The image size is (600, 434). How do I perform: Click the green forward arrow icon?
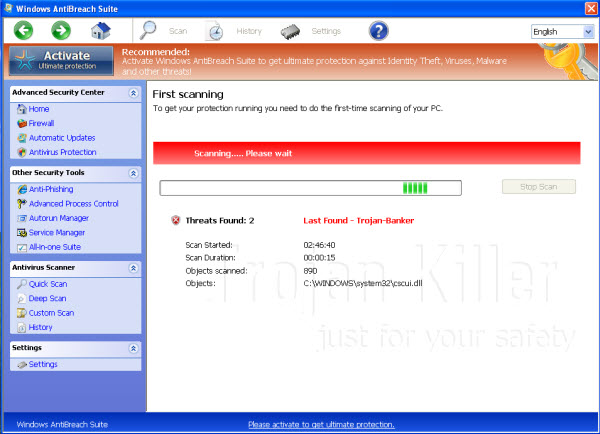(61, 30)
